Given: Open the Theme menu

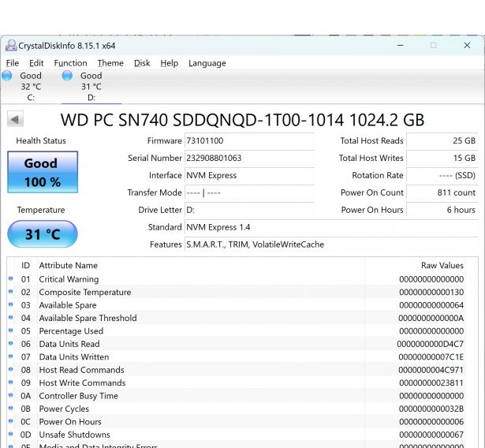Looking at the screenshot, I should click(x=110, y=63).
